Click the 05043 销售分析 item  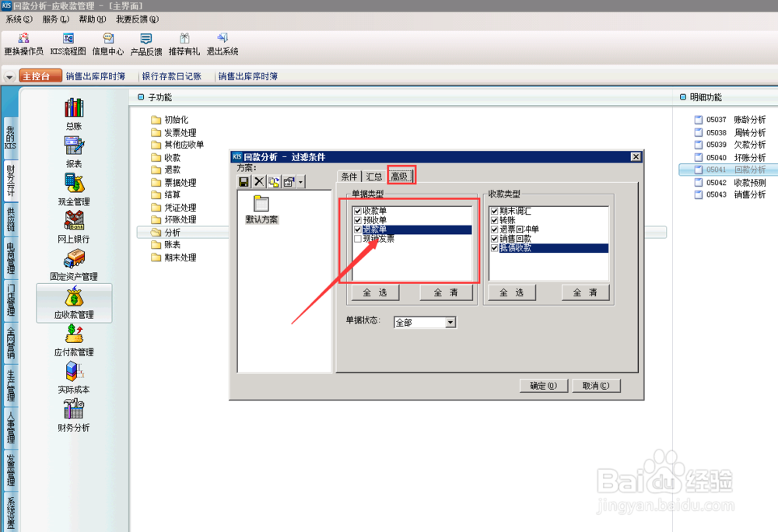point(730,194)
